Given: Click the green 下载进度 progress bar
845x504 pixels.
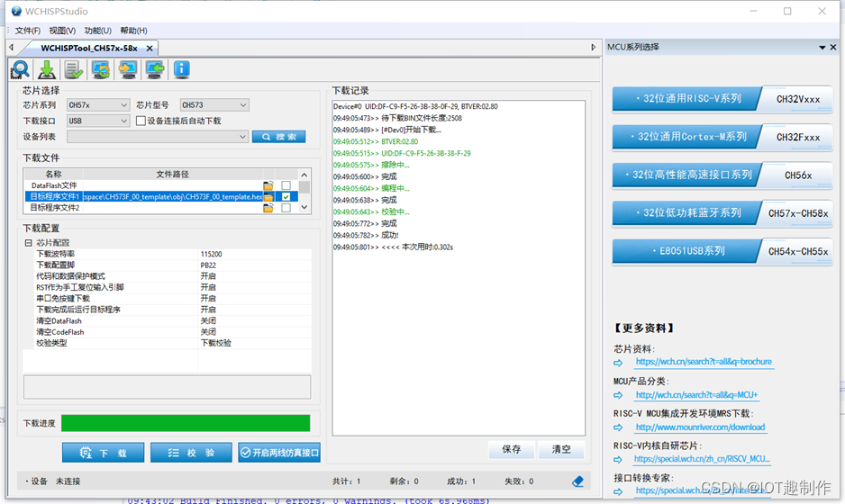Looking at the screenshot, I should pos(186,423).
